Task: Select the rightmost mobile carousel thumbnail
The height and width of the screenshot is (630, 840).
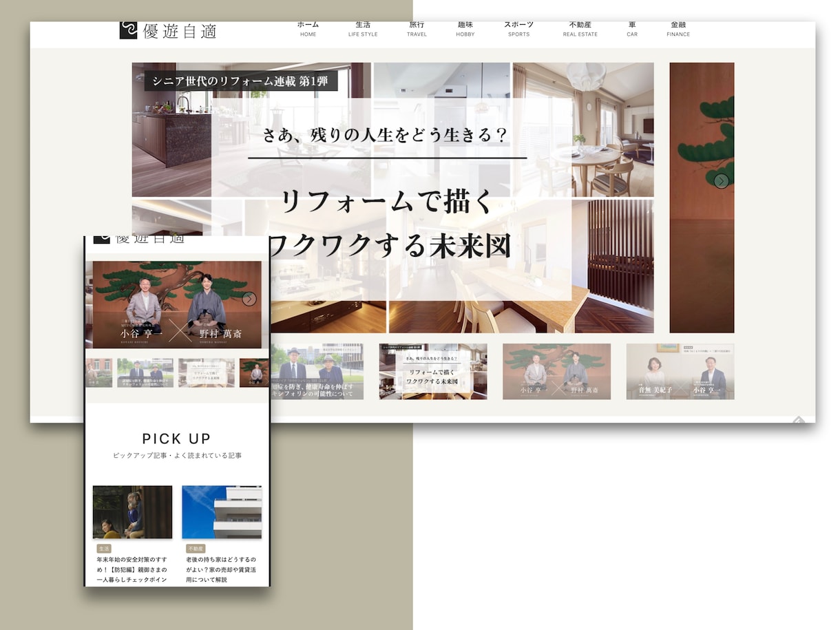Action: tap(254, 372)
